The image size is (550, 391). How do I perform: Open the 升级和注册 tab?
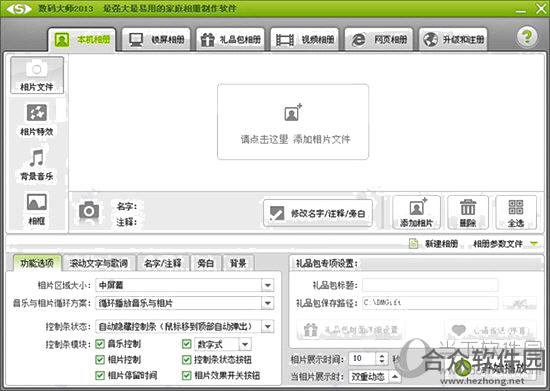[453, 40]
